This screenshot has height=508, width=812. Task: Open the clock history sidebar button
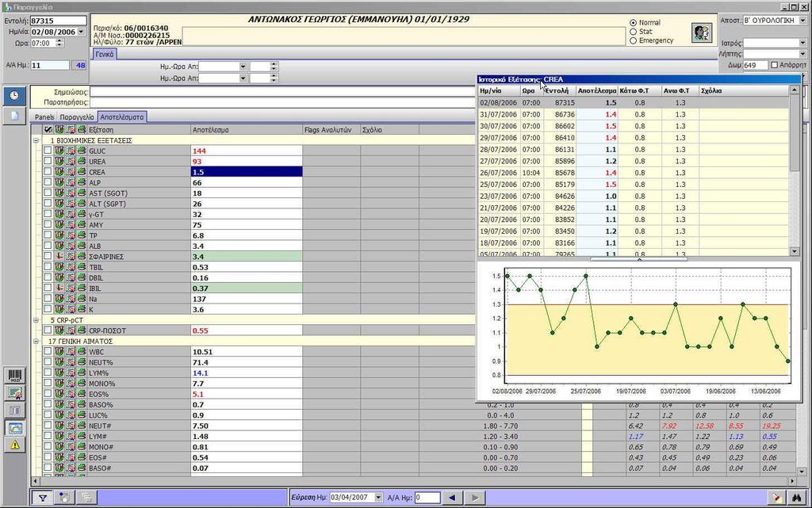point(14,96)
